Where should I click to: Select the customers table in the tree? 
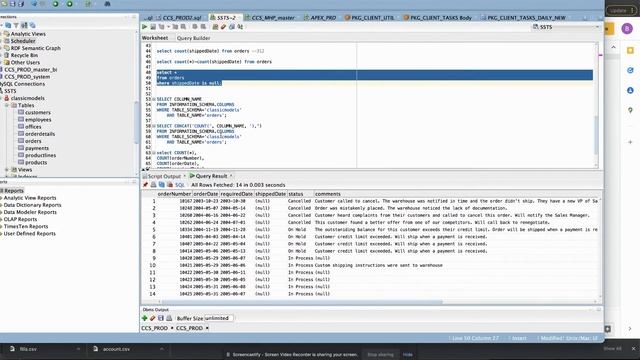pos(38,112)
